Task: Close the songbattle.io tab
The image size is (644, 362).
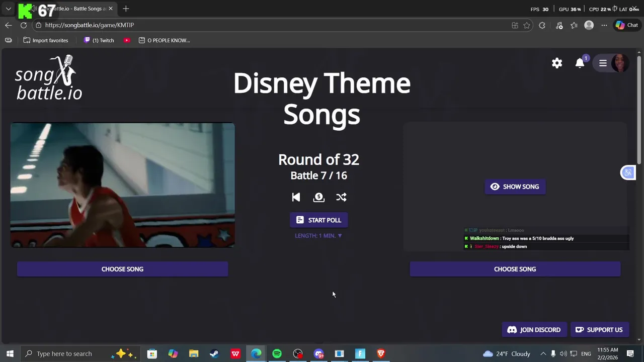Action: point(111,9)
